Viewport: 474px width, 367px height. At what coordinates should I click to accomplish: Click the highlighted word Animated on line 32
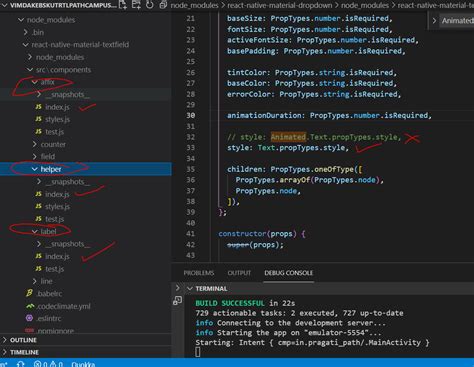coord(288,137)
